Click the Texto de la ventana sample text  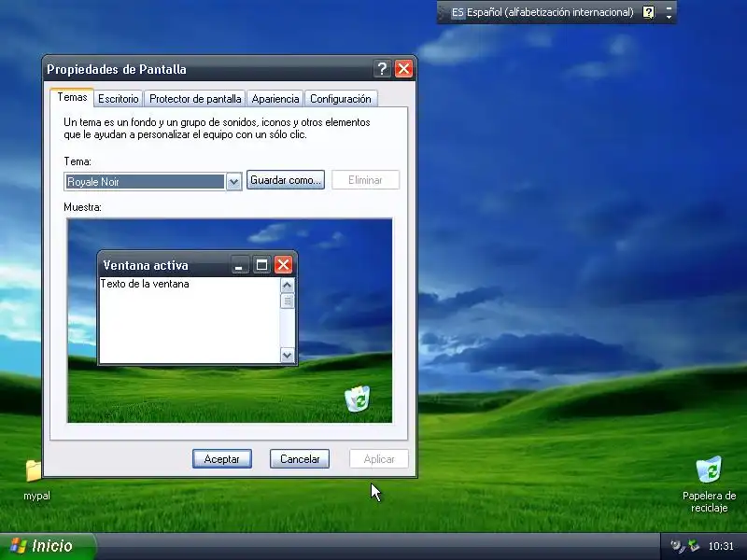(x=145, y=284)
